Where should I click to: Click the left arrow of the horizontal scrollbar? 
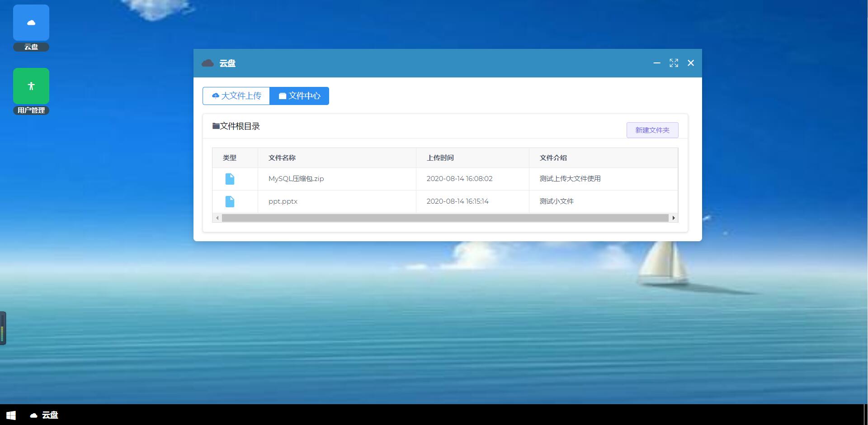point(217,218)
